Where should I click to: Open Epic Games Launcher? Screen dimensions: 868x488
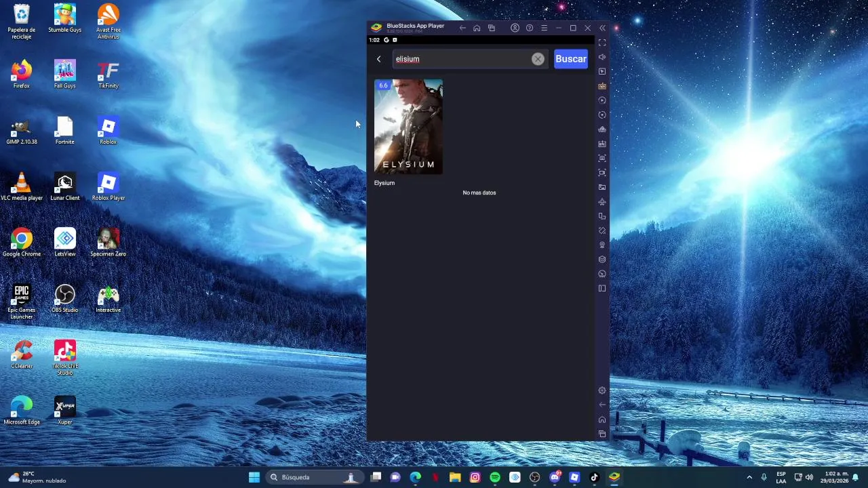(22, 302)
